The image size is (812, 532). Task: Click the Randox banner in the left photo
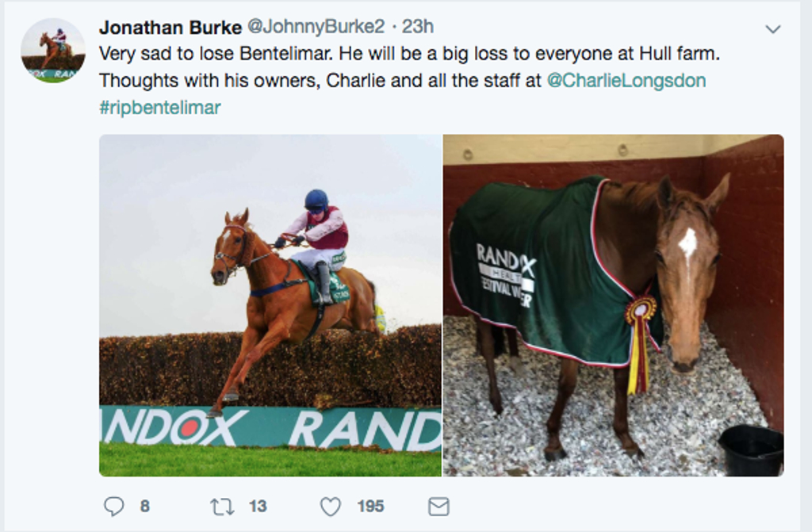point(270,427)
